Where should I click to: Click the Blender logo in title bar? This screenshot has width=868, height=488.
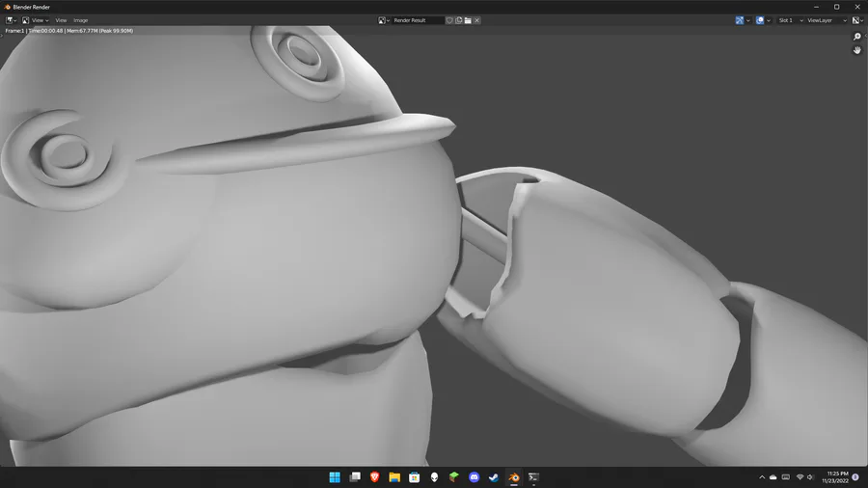click(x=7, y=7)
